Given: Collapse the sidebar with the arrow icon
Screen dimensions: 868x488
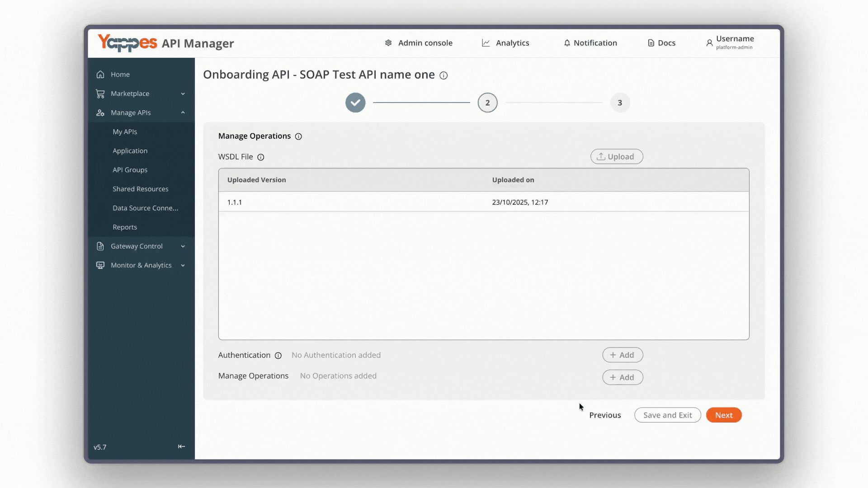Looking at the screenshot, I should click(x=181, y=446).
